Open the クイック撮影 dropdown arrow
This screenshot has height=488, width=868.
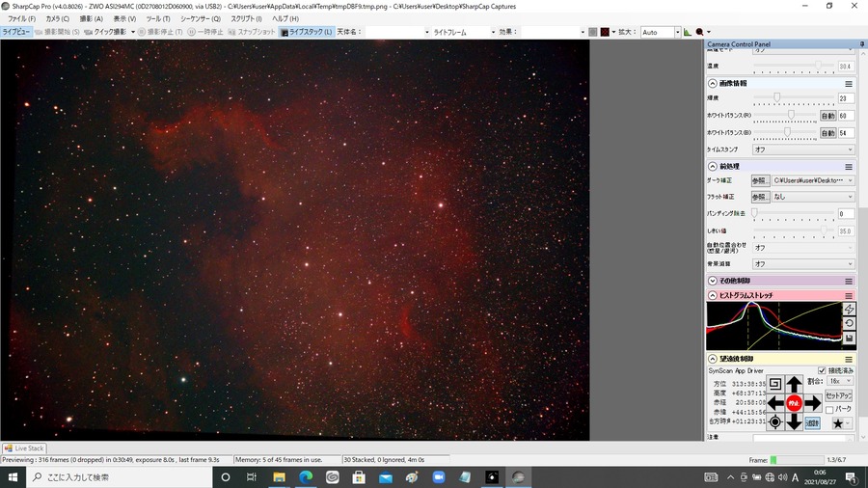[x=133, y=32]
